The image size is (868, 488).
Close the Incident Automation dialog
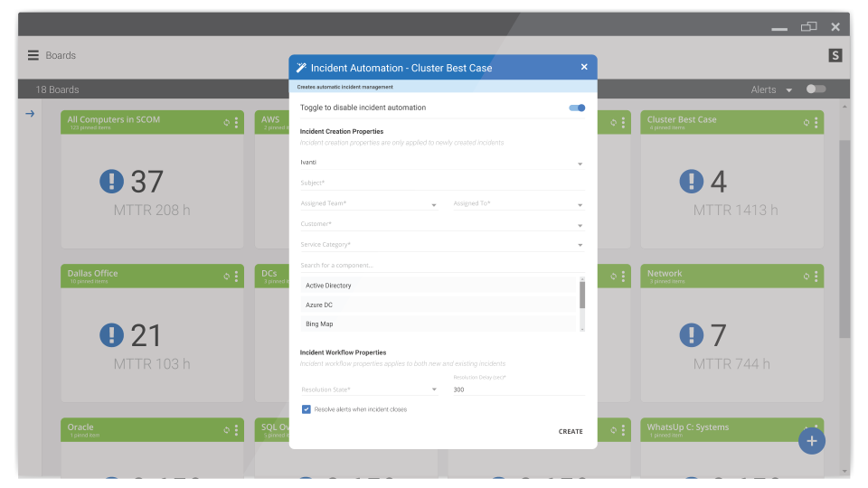click(584, 67)
